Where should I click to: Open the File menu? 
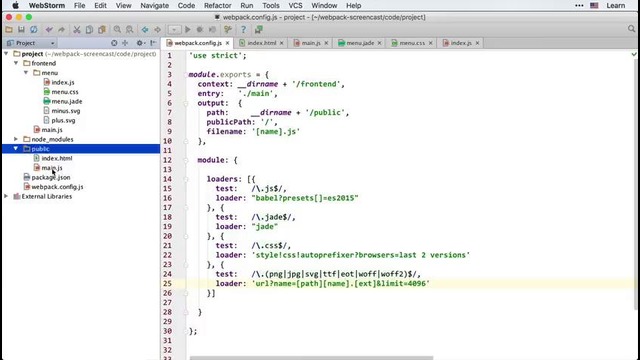pyautogui.click(x=80, y=6)
